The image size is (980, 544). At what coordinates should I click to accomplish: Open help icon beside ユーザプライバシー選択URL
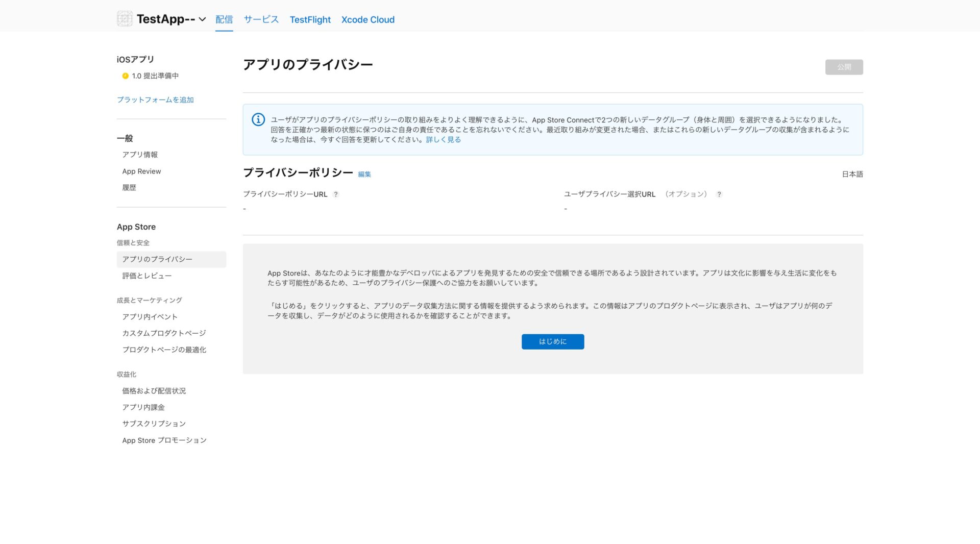coord(719,194)
